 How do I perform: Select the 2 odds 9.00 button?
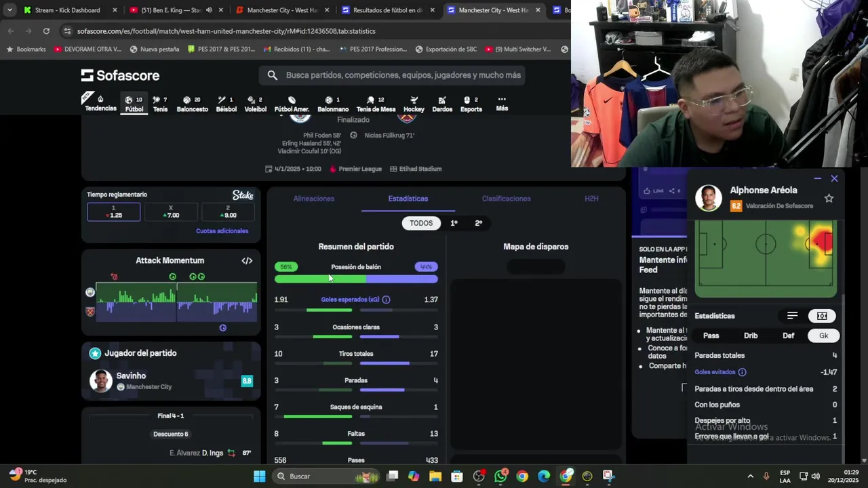pyautogui.click(x=229, y=212)
